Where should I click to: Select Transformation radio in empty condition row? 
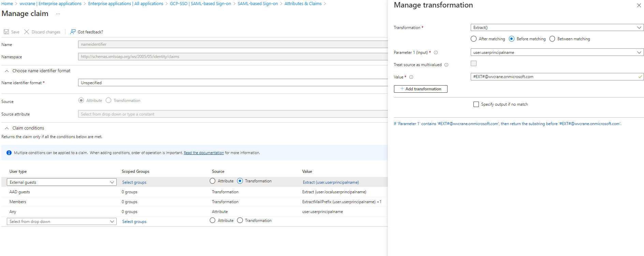[x=240, y=220]
